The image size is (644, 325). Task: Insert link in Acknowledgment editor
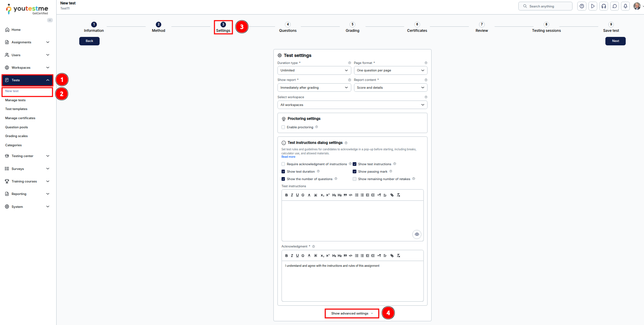pos(392,256)
